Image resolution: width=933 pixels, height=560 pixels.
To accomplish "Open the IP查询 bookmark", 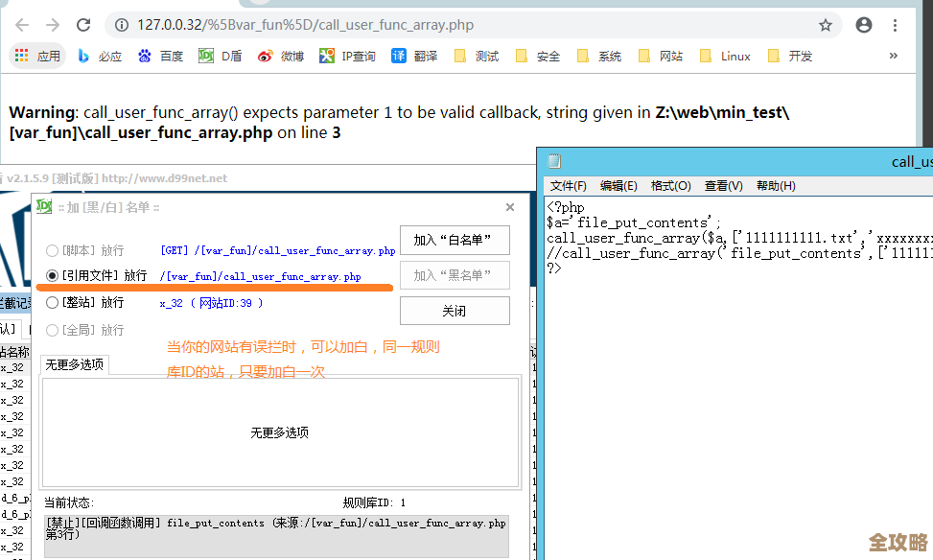I will coord(347,57).
